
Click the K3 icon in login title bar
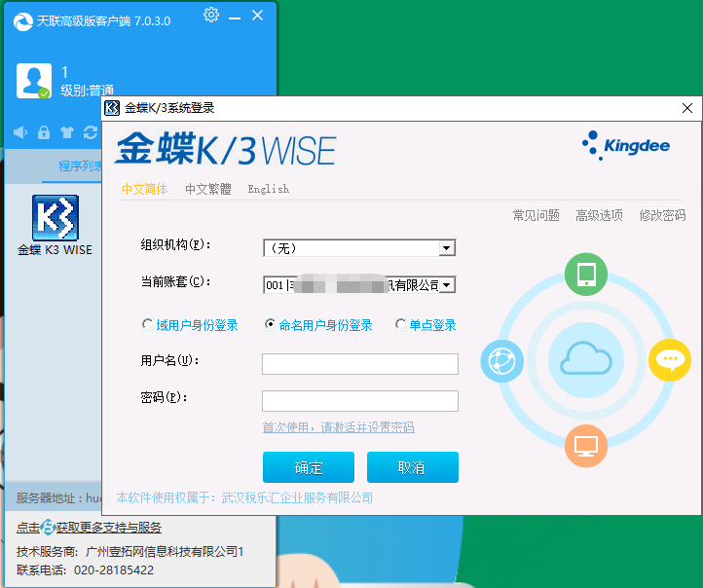tap(112, 108)
